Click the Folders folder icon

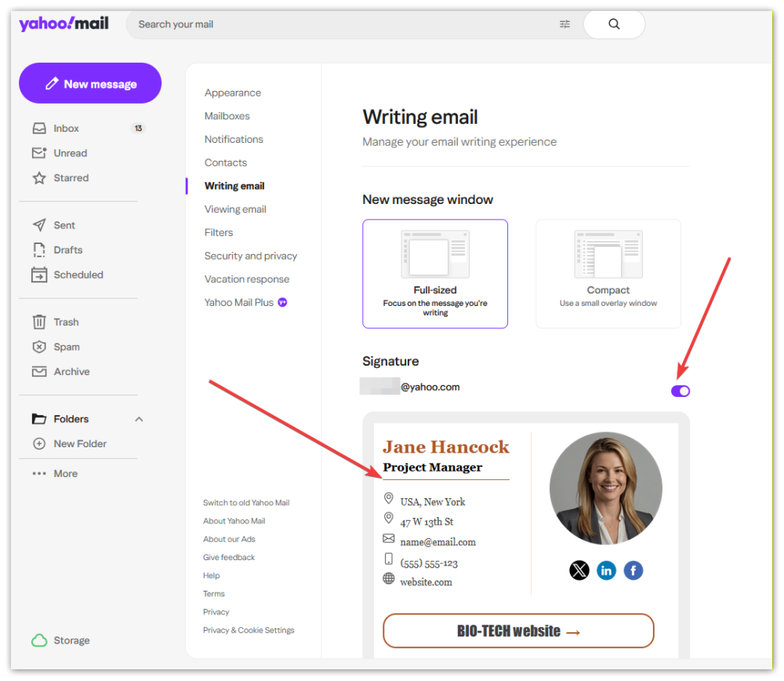[x=39, y=419]
